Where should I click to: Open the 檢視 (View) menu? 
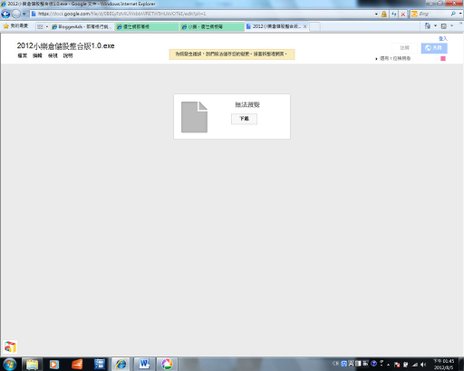click(x=53, y=55)
